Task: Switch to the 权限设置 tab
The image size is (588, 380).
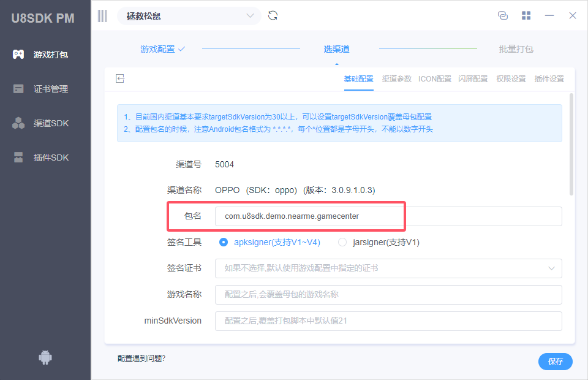Action: click(511, 79)
